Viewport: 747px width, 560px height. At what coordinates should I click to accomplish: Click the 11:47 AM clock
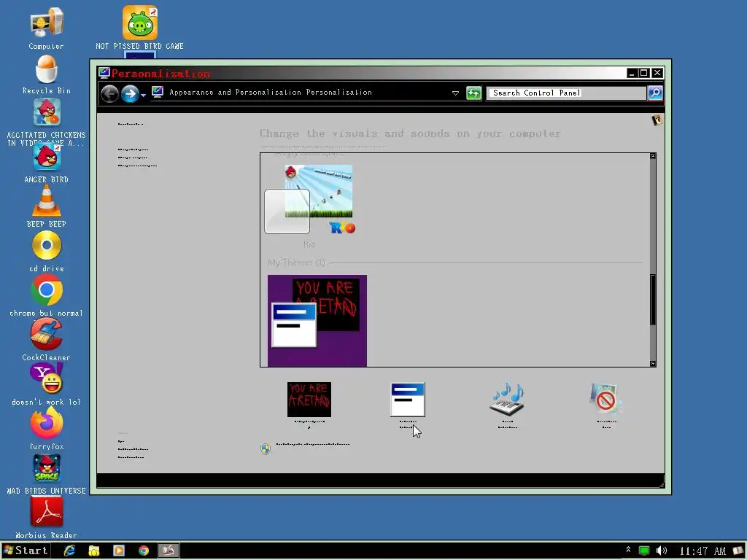click(x=703, y=551)
